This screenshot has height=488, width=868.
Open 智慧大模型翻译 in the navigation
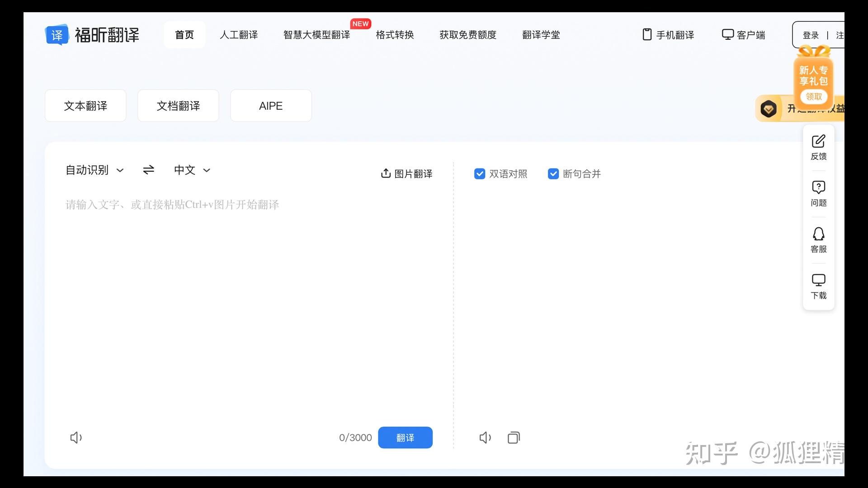(316, 35)
